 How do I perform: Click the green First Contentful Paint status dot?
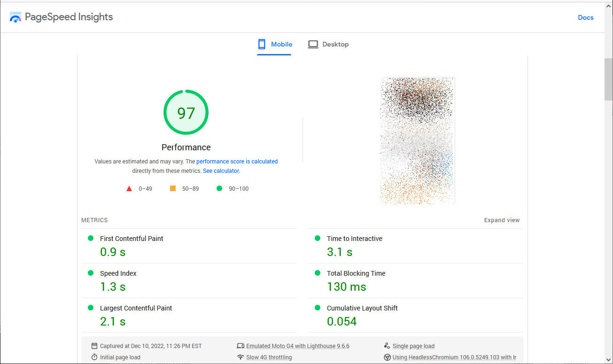coord(91,238)
